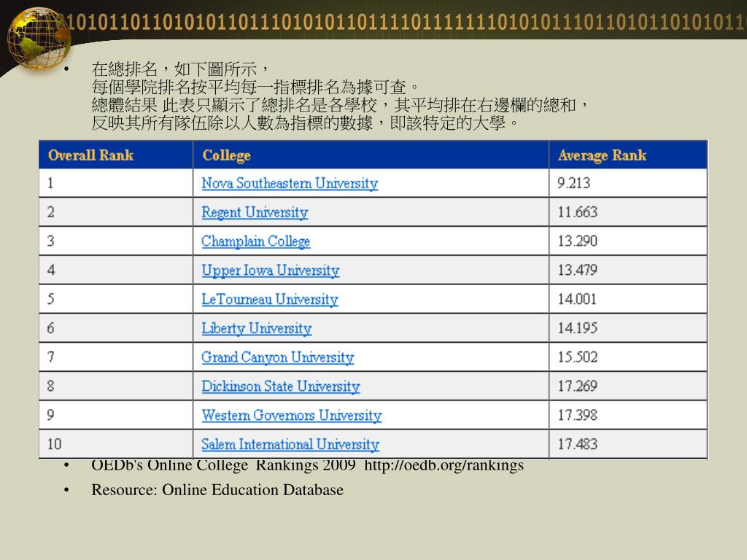Click overall rank 5 in the table
Screen dimensions: 747x560
tap(50, 300)
